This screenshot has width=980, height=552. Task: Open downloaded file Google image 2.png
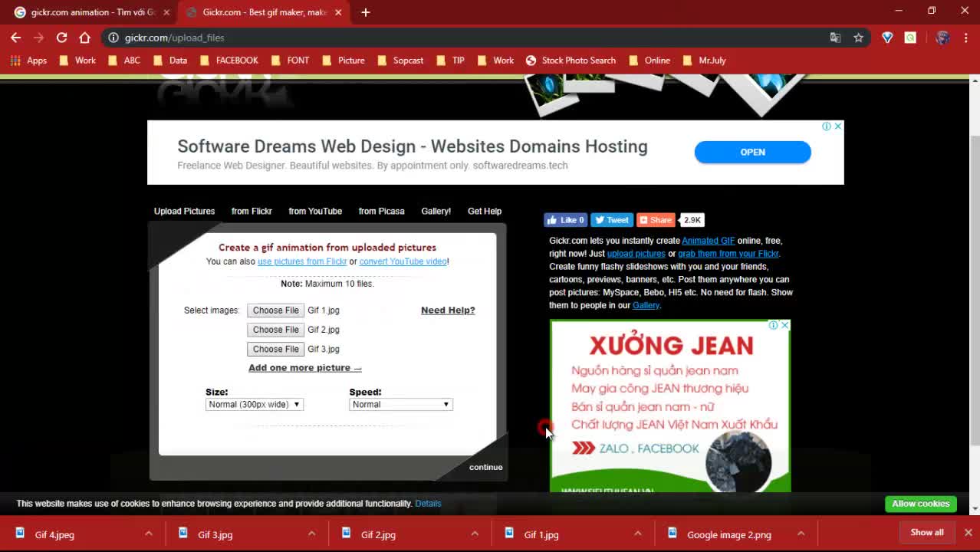729,535
